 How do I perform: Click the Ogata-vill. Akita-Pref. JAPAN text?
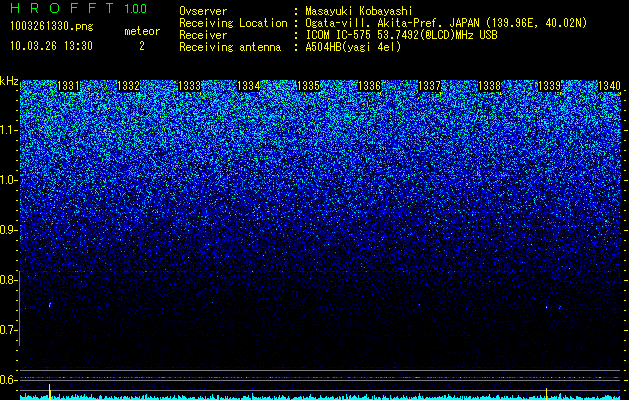coord(392,23)
